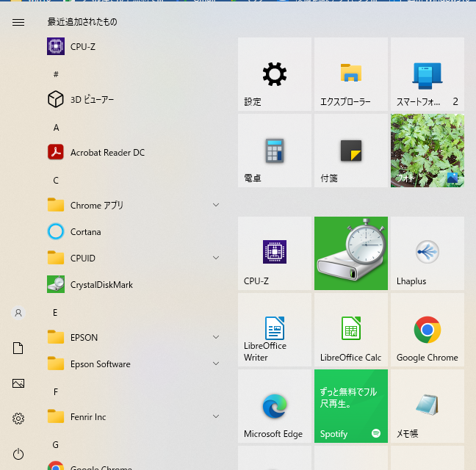
Task: Open the フォト photo tile
Action: [x=428, y=151]
